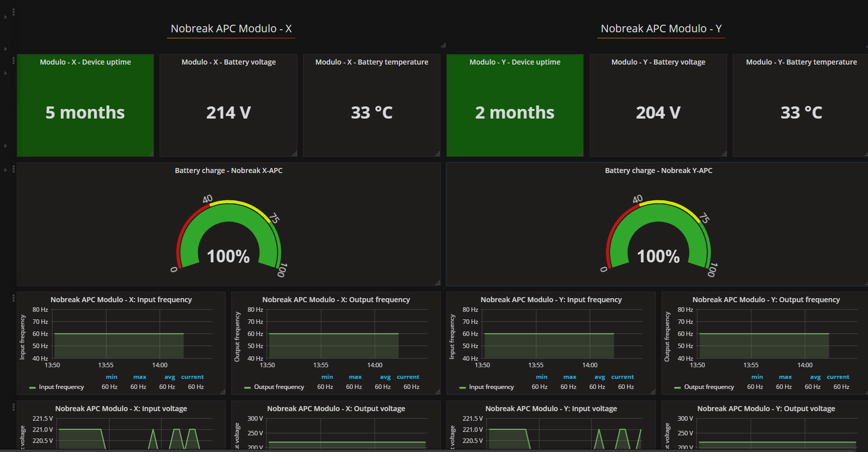Click the resize handle of Modulo - X Input frequency graph
Viewport: 868px width, 452px height.
click(x=223, y=392)
